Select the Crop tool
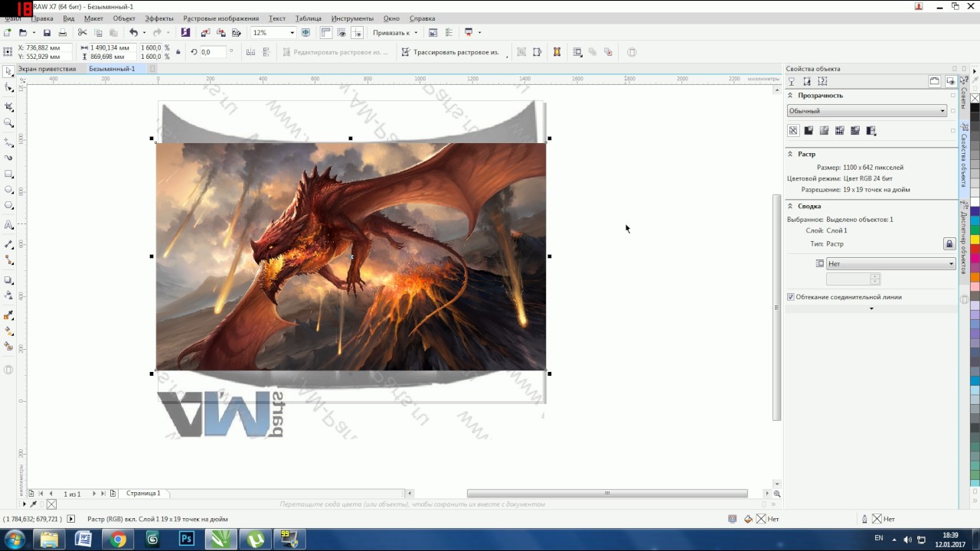Image resolution: width=980 pixels, height=551 pixels. [x=9, y=106]
